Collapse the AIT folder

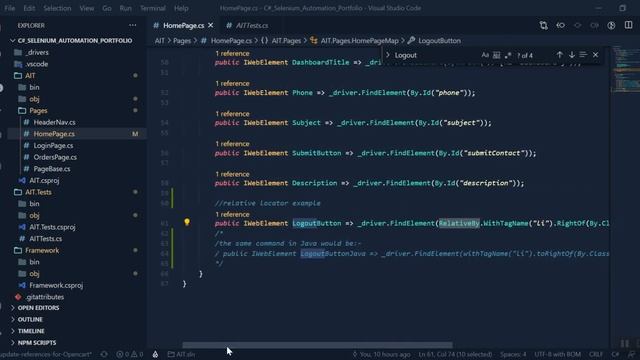click(30, 76)
